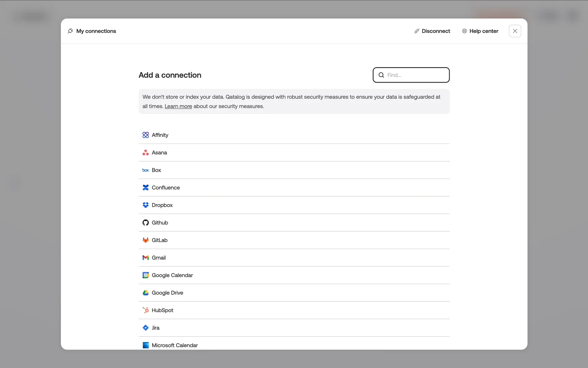Click the Gmail envelope icon
Viewport: 588px width, 368px height.
[x=145, y=258]
